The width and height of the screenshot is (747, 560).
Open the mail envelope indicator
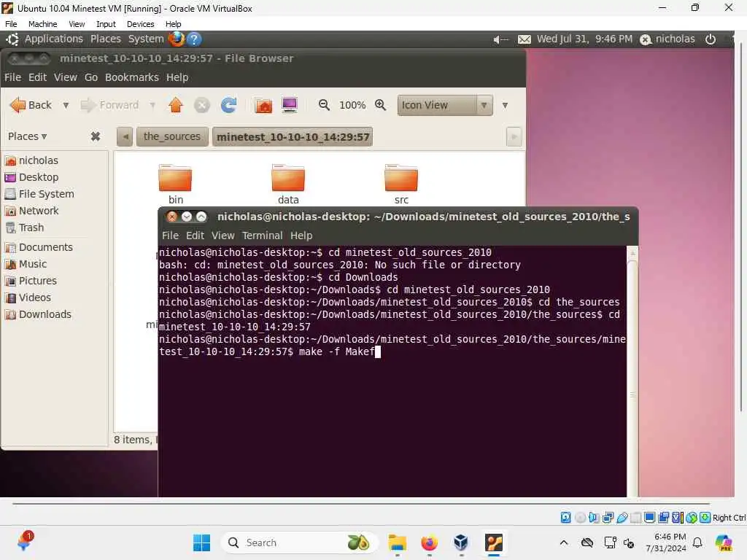tap(524, 39)
